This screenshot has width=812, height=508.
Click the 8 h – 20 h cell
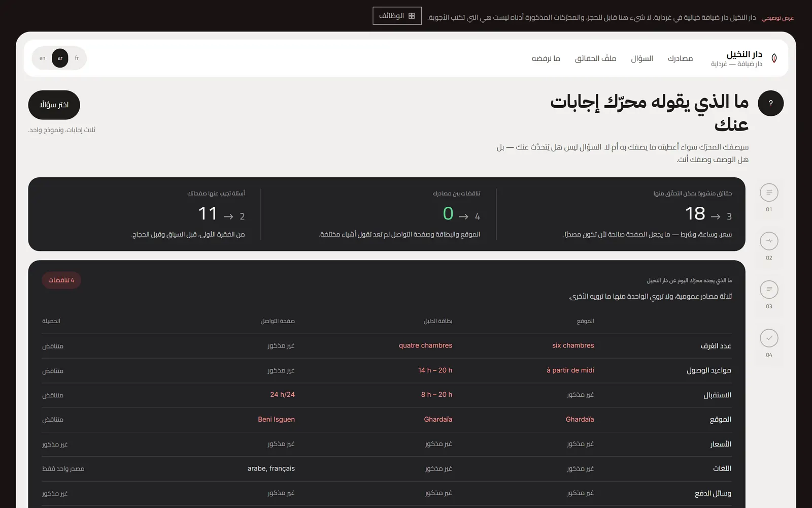[436, 395]
